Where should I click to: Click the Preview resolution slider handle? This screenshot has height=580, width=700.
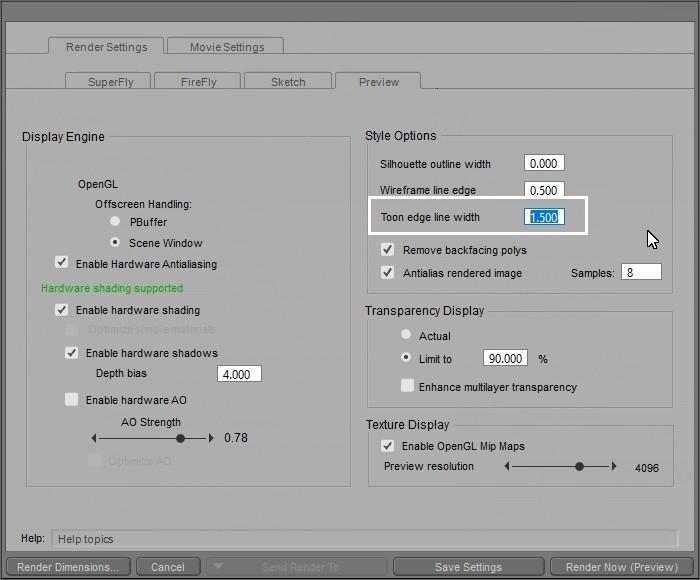tap(579, 467)
